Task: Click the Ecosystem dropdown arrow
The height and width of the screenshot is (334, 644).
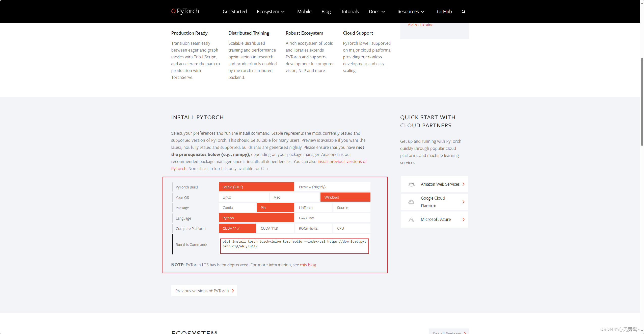Action: (283, 12)
